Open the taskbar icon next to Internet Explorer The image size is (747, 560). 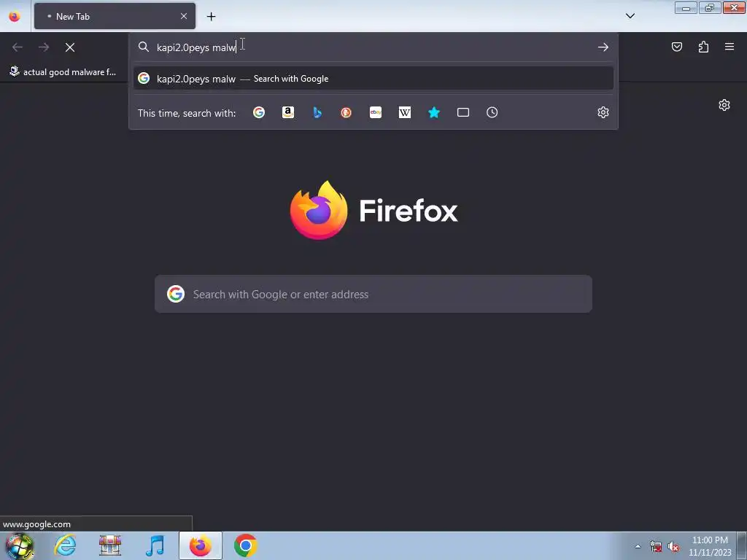coord(110,545)
